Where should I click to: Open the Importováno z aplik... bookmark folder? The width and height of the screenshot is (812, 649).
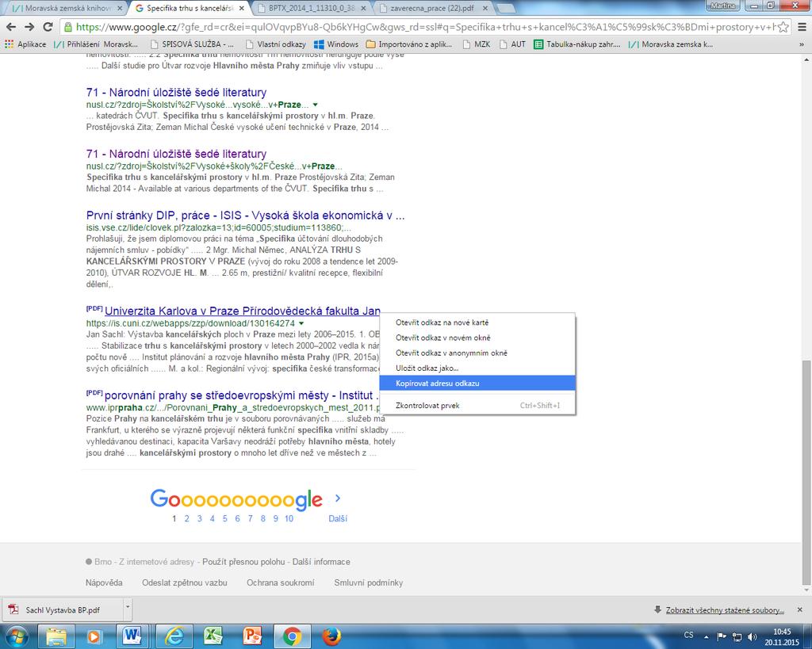click(409, 44)
